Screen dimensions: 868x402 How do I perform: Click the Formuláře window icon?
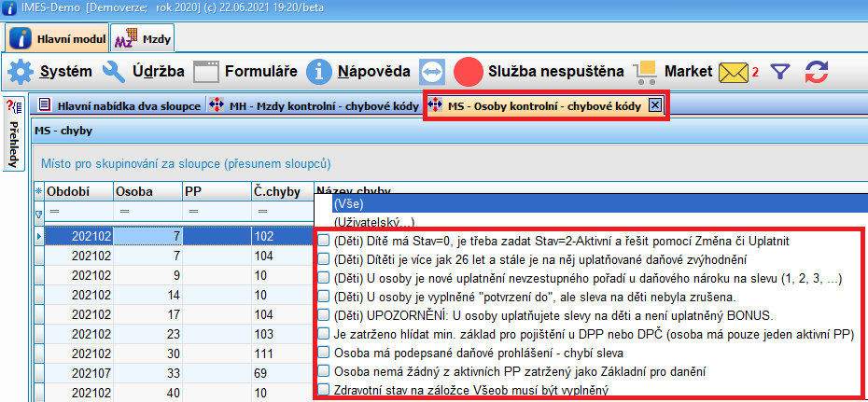[206, 72]
